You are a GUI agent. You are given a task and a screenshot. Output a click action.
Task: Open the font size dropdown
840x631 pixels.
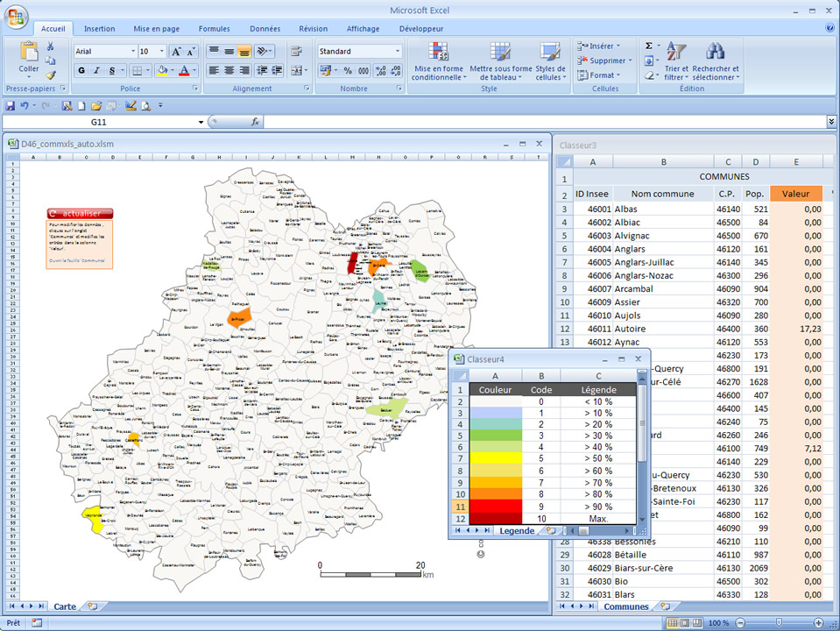pyautogui.click(x=162, y=52)
